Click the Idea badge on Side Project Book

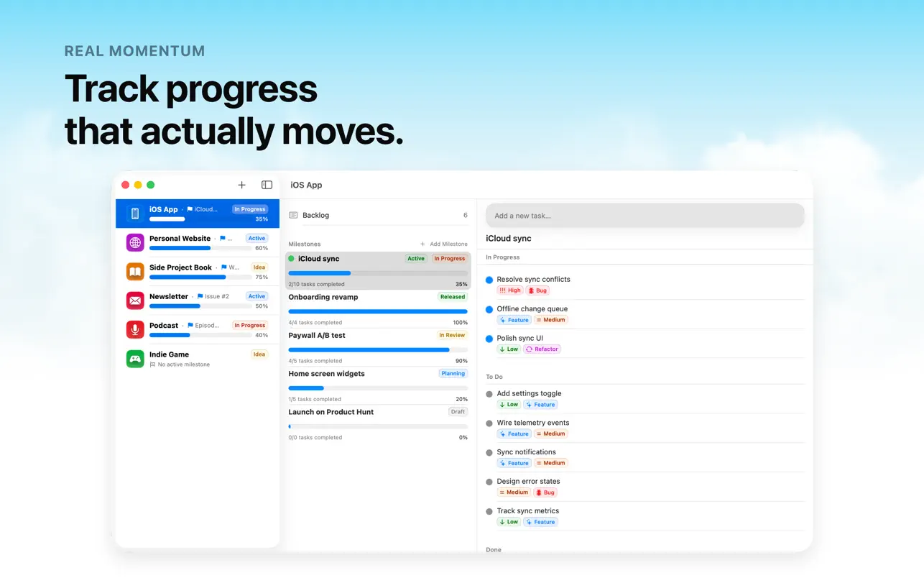(x=259, y=267)
